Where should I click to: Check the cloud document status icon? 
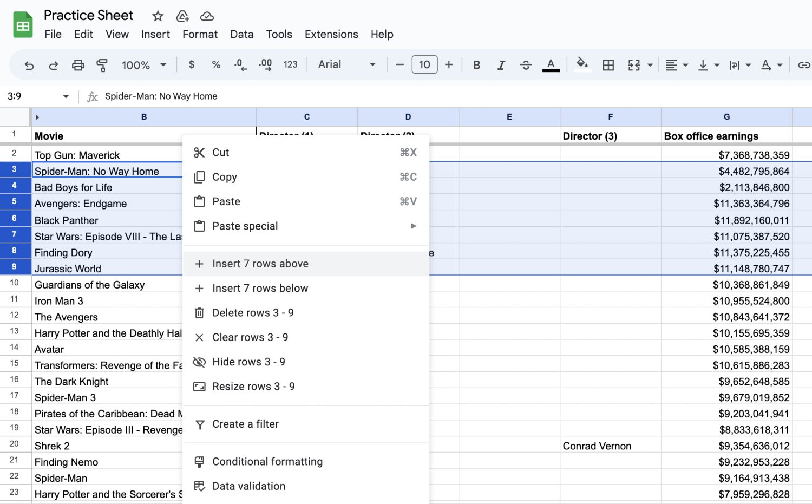tap(207, 16)
